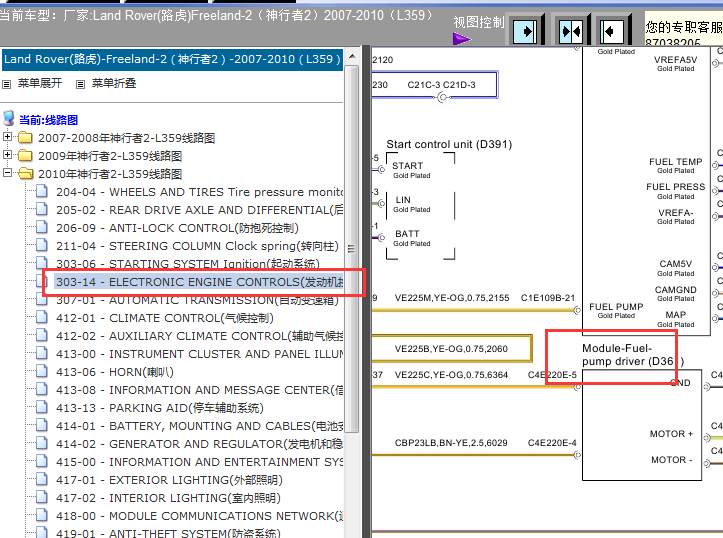Expand the 2007-2008年神行者2-L359线路图 folder
This screenshot has height=538, width=723.
tap(7, 136)
